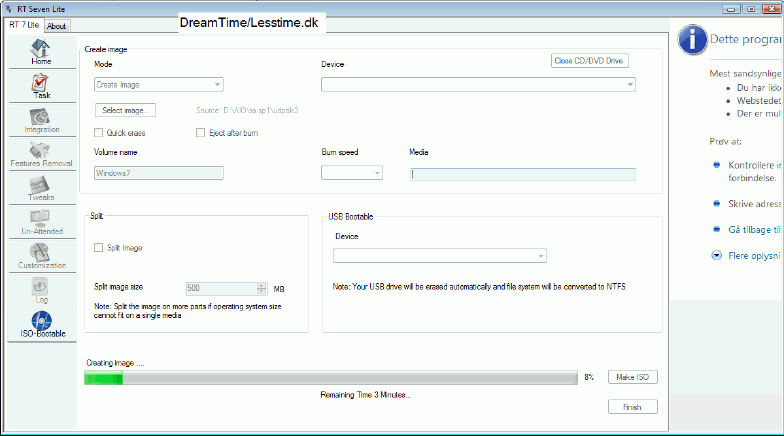Image resolution: width=784 pixels, height=436 pixels.
Task: Open the USB Bootable Device dropdown
Action: coord(440,256)
